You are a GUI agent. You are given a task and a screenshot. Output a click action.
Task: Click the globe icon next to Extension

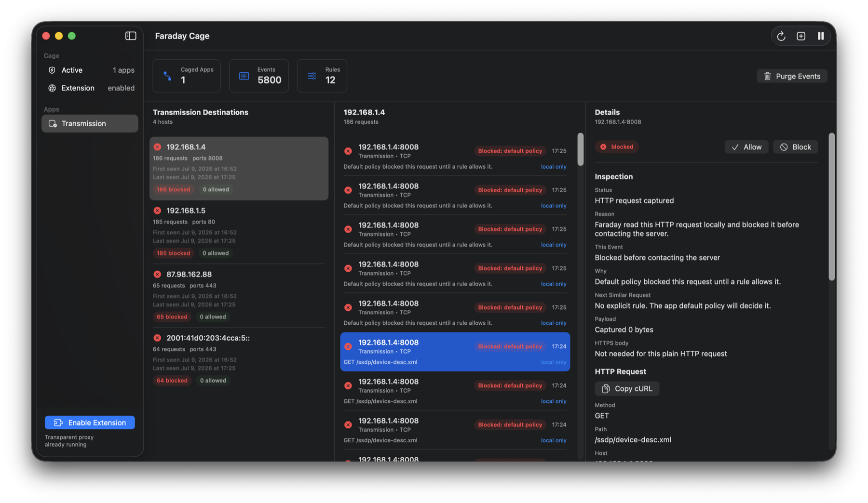pos(52,88)
